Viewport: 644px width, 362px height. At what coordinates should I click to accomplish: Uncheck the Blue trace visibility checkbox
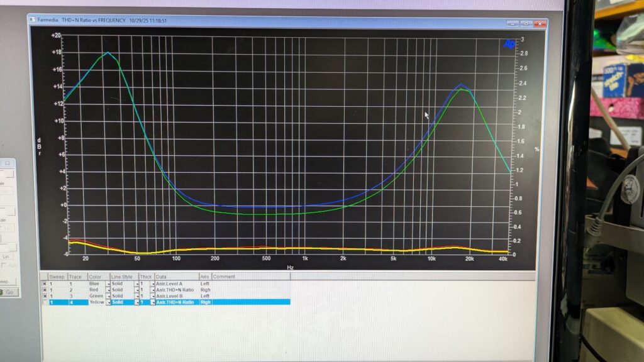[44, 283]
